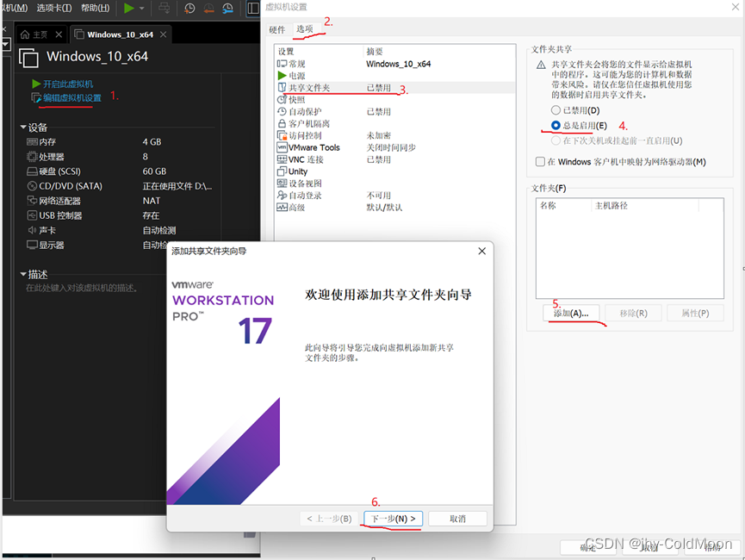Open VMware Tools settings
This screenshot has height=560, width=745.
pos(314,146)
